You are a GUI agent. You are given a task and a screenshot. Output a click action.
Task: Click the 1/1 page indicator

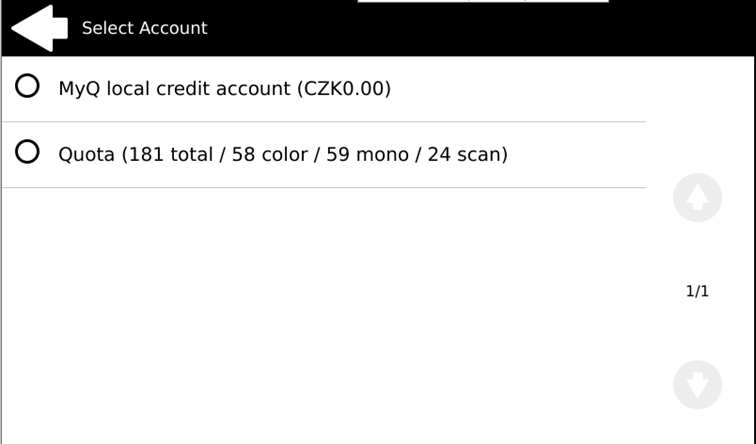(x=697, y=292)
